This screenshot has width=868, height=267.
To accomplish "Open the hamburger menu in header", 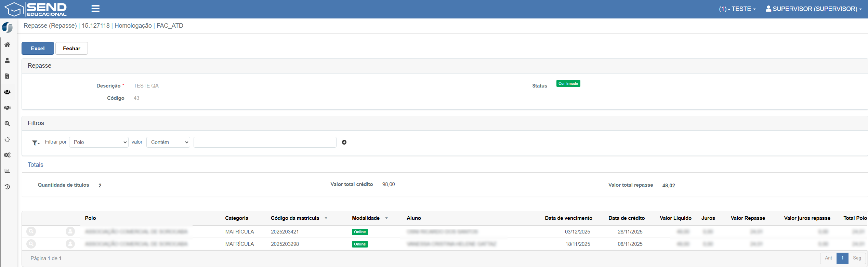I will click(95, 9).
